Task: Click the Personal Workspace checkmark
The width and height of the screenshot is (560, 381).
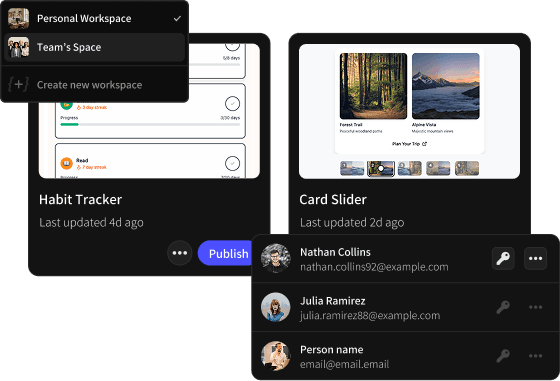Action: pos(177,19)
